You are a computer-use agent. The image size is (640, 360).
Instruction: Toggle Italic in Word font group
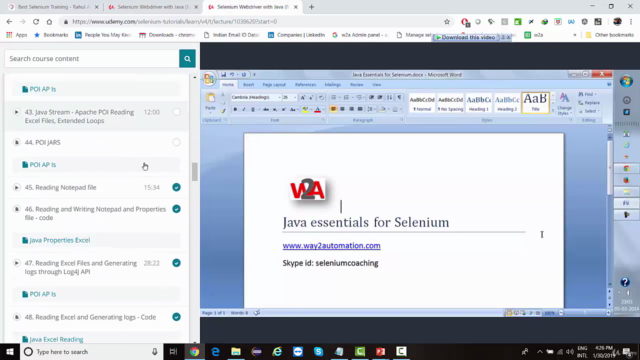[244, 109]
